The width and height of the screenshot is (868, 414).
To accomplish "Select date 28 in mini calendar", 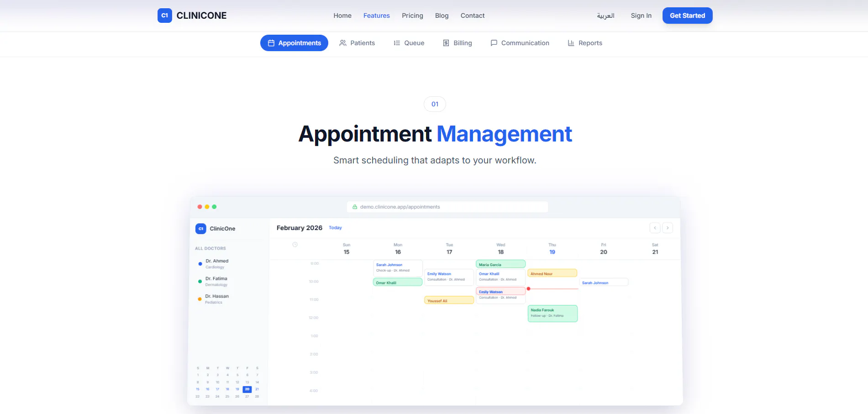I will coord(257,396).
